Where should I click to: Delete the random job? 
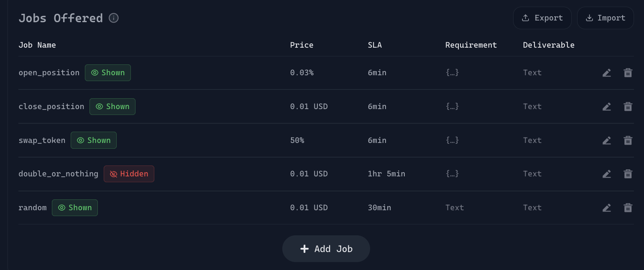[x=628, y=208]
